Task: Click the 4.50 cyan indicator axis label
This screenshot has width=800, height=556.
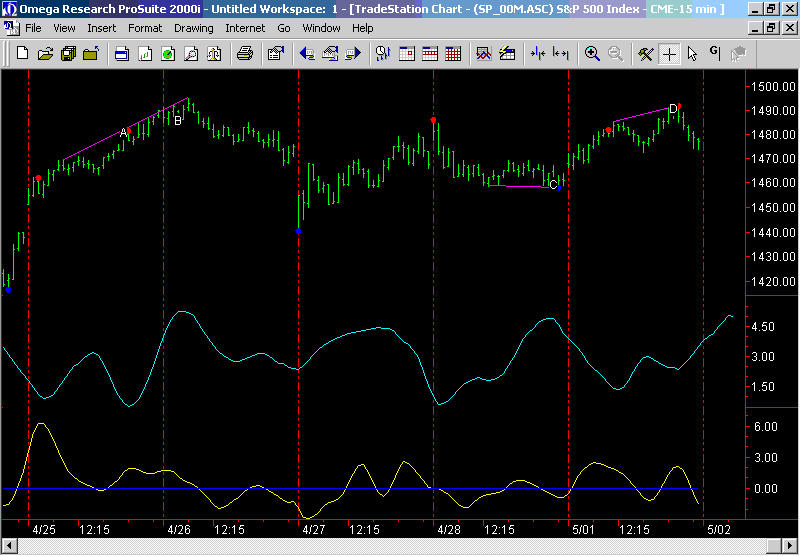Action: [x=764, y=326]
